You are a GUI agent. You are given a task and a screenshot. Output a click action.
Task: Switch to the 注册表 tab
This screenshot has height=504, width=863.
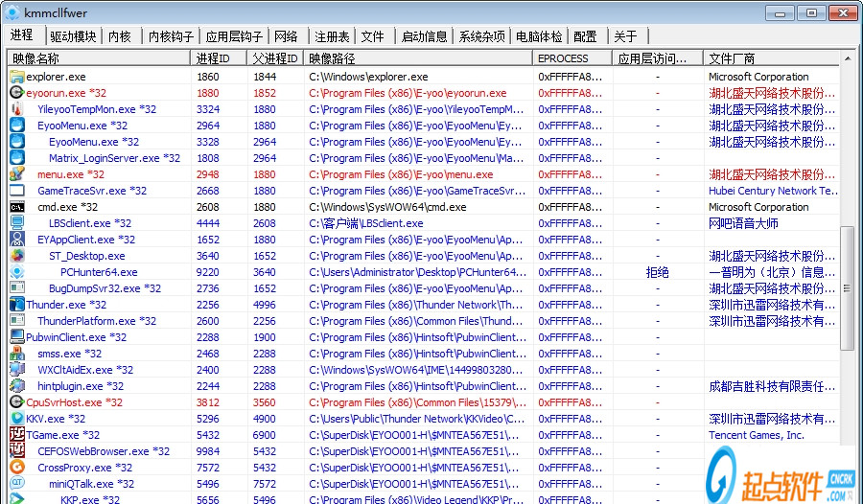(x=332, y=36)
